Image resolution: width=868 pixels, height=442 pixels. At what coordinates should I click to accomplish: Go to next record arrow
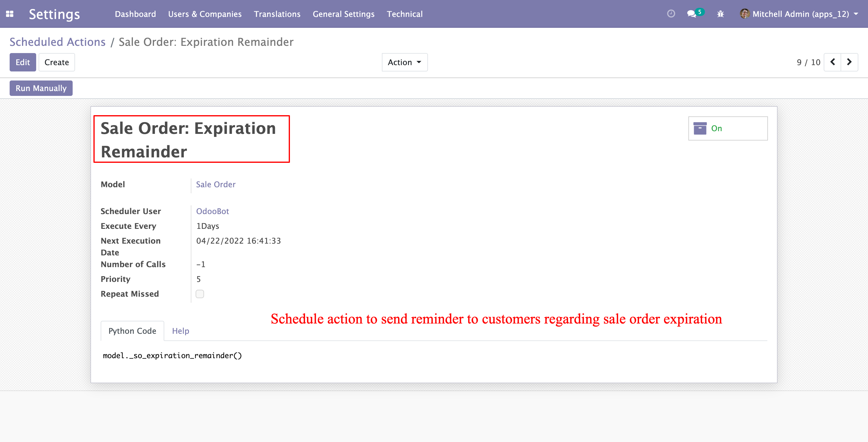point(849,62)
